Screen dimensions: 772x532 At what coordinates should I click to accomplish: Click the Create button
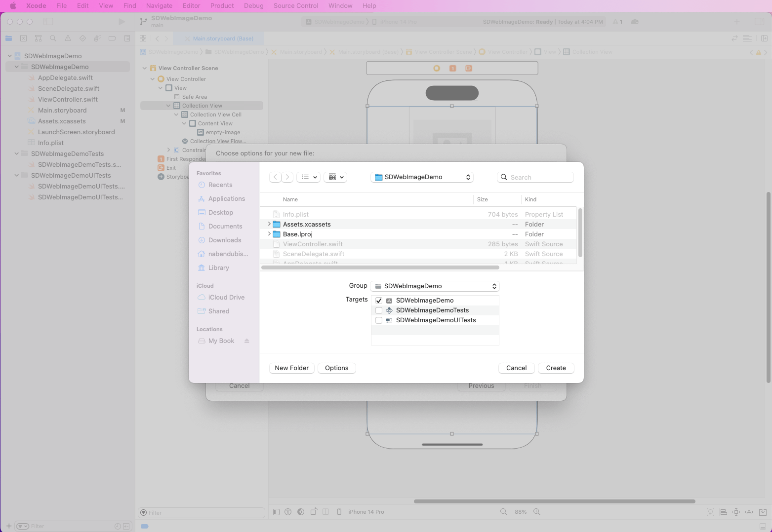(556, 368)
